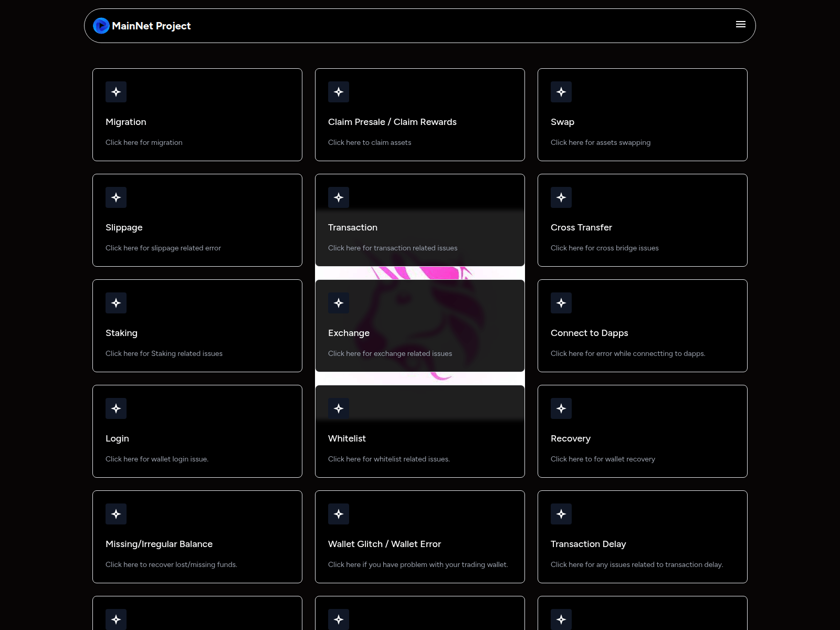The height and width of the screenshot is (630, 840).
Task: Click 'Click here for assets swapping' text
Action: (x=600, y=142)
